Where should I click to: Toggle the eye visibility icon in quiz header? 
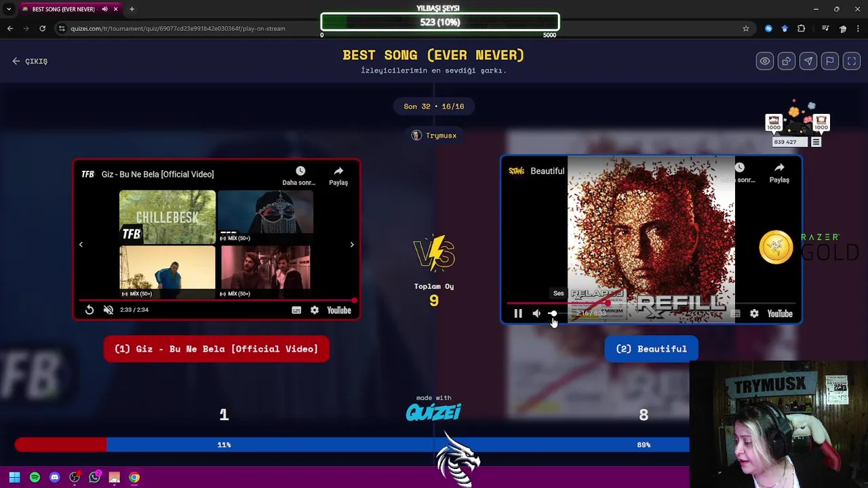(765, 61)
